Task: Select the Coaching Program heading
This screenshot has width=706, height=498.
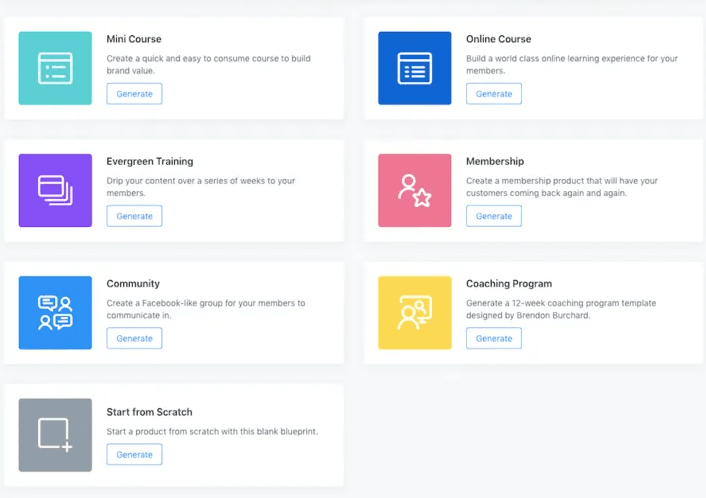Action: click(x=509, y=284)
